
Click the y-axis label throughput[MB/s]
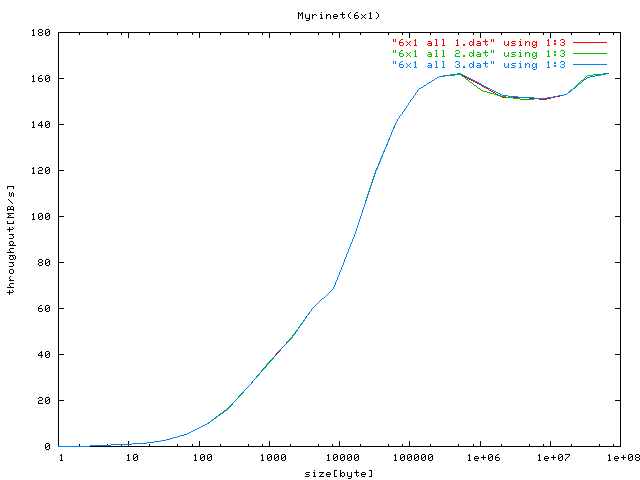(x=11, y=240)
